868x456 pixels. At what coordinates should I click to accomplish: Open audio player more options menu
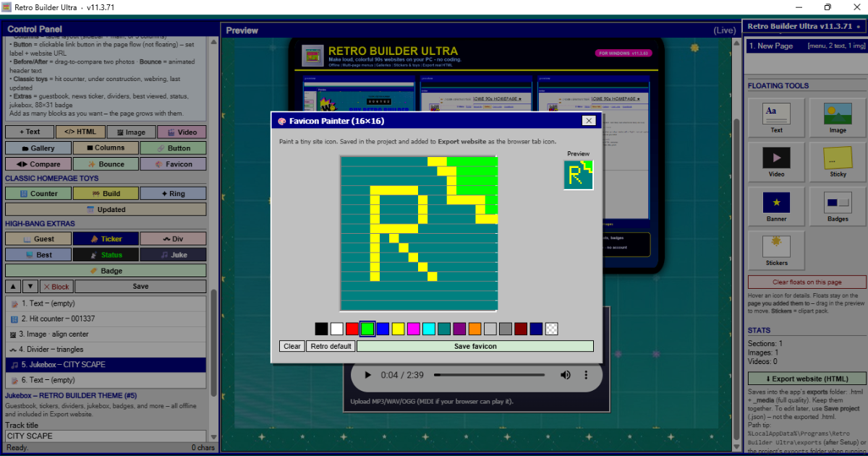pos(586,375)
